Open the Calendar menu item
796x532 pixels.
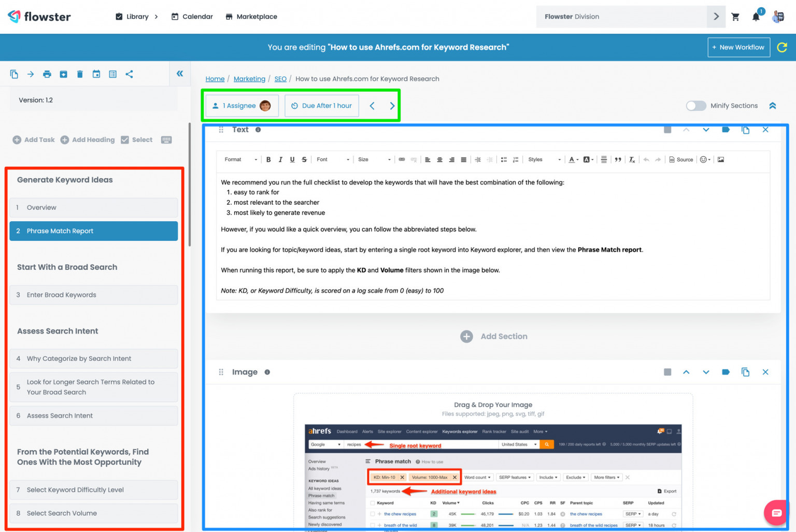[x=192, y=17]
